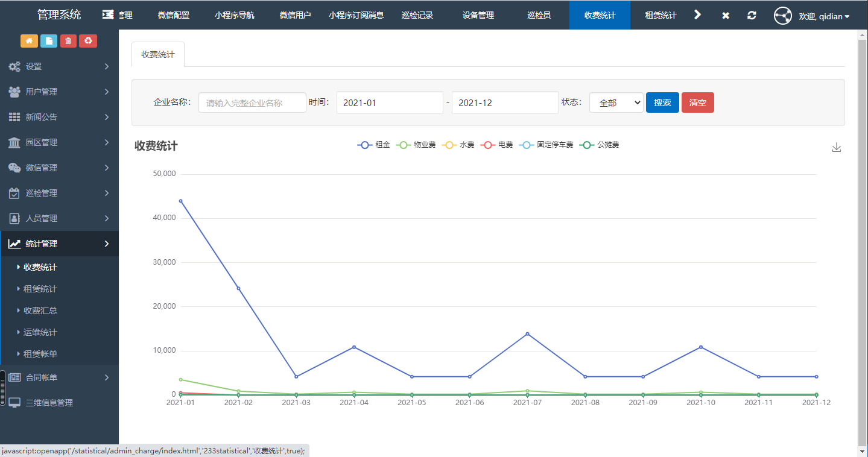Switch to the 微信配置 top tab
Image resolution: width=868 pixels, height=457 pixels.
174,15
